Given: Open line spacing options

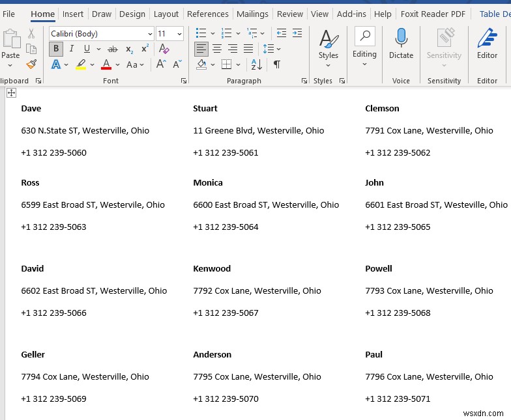Looking at the screenshot, I should coord(271,49).
